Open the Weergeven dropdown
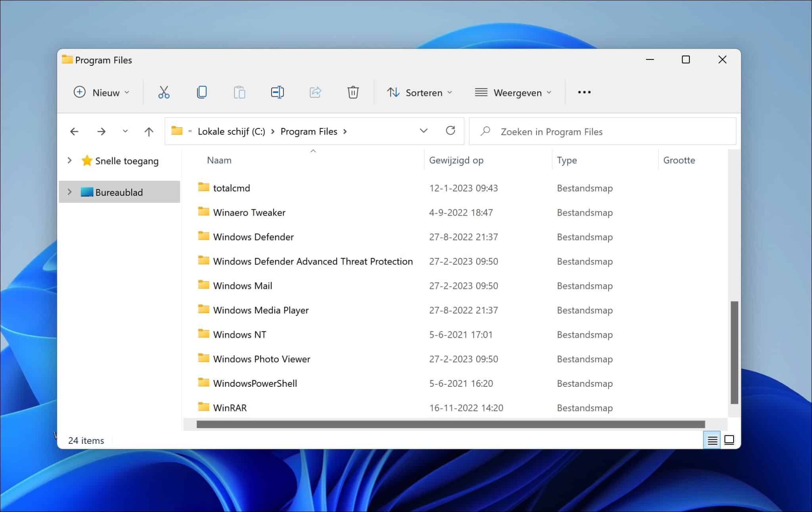This screenshot has height=512, width=812. [x=513, y=92]
